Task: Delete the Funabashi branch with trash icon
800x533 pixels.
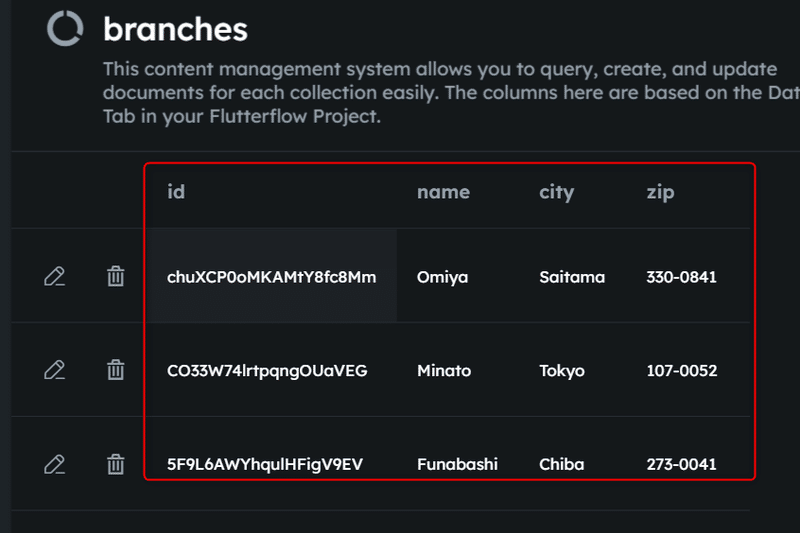Action: 116,464
